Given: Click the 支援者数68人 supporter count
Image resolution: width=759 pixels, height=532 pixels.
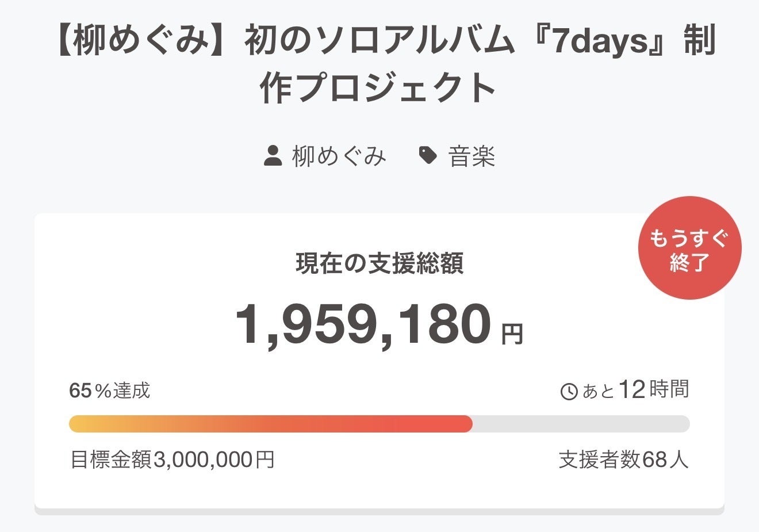Looking at the screenshot, I should point(623,460).
